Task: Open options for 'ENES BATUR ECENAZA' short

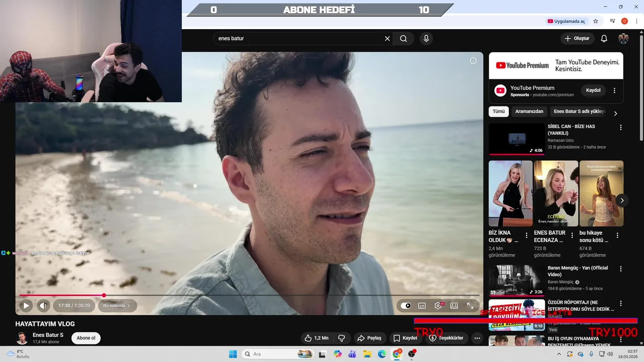Action: pyautogui.click(x=572, y=235)
